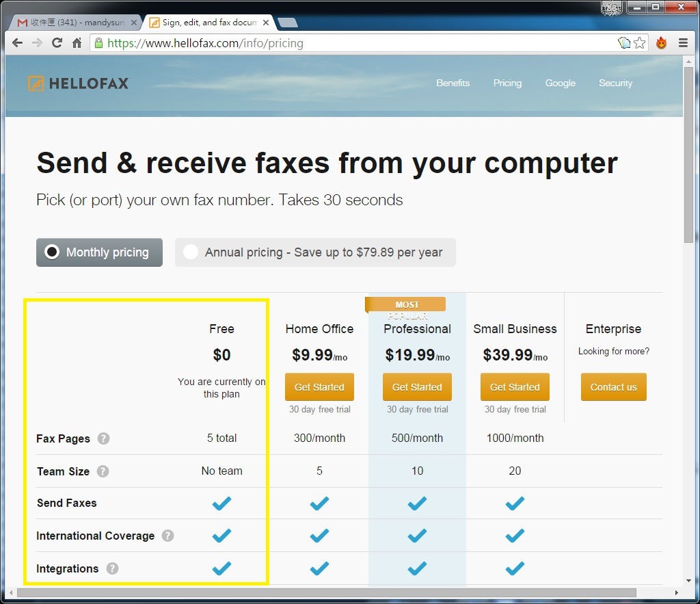Viewport: 700px width, 604px height.
Task: Click the orange HelloFax logo icon
Action: click(x=36, y=83)
